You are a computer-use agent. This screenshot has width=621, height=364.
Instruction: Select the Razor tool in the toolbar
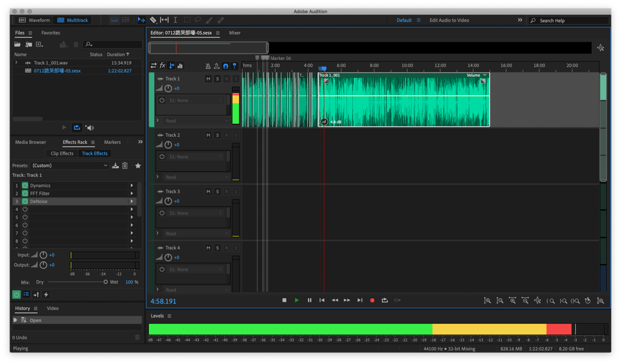[153, 20]
